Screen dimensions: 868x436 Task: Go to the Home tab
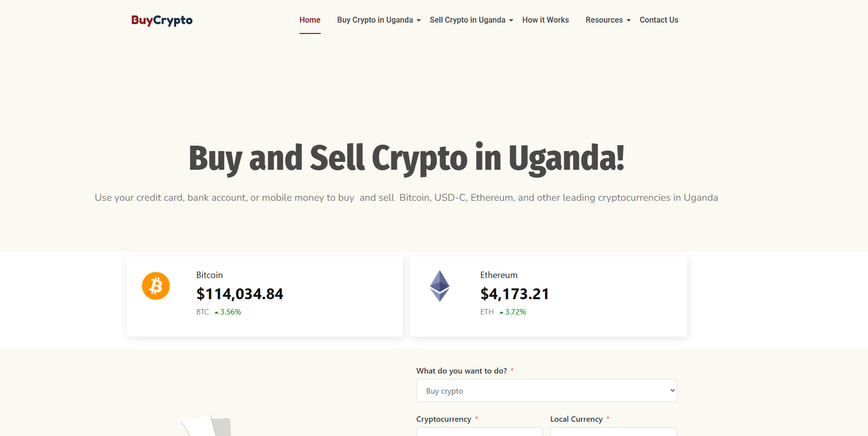click(310, 20)
